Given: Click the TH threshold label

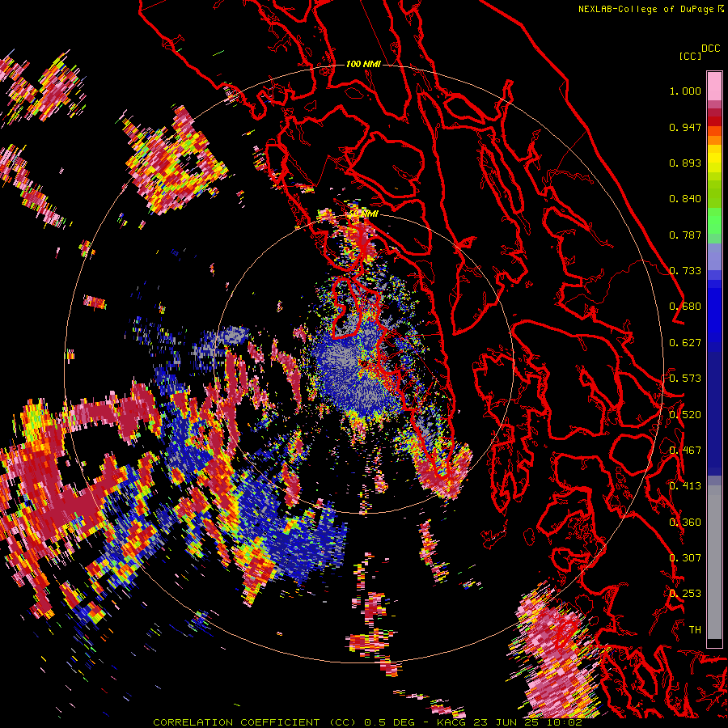Looking at the screenshot, I should [695, 629].
